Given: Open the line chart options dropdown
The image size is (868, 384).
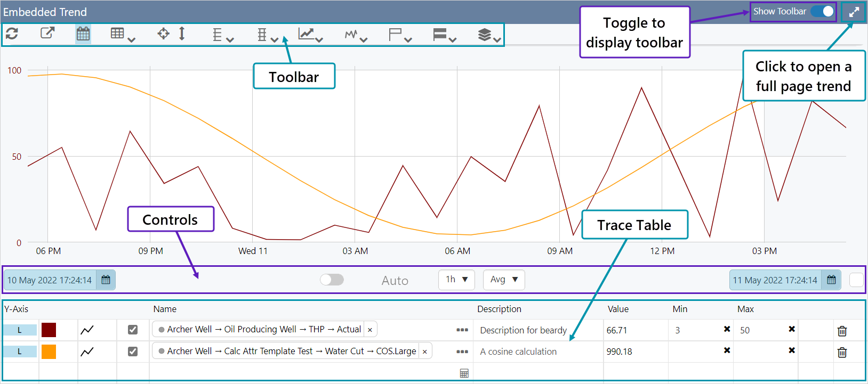Looking at the screenshot, I should point(310,35).
